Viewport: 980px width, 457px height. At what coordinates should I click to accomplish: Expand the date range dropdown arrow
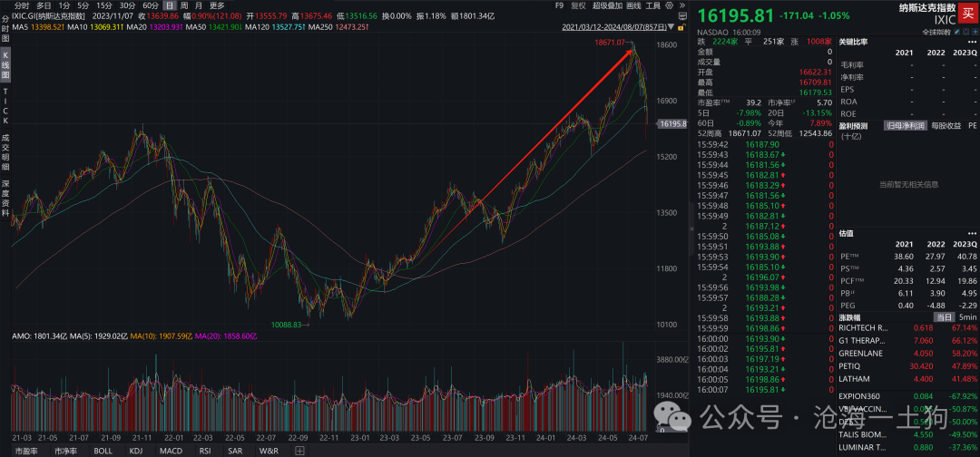(671, 27)
